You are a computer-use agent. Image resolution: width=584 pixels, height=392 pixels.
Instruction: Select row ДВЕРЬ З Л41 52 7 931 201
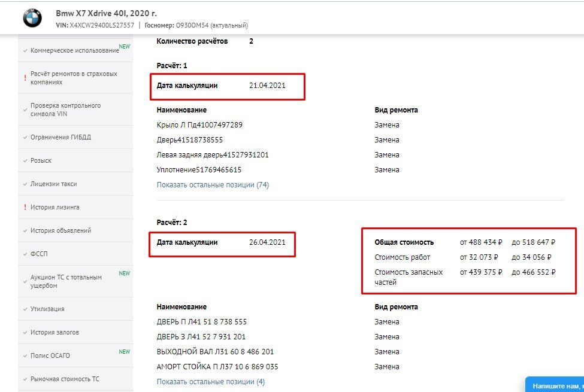click(x=201, y=336)
